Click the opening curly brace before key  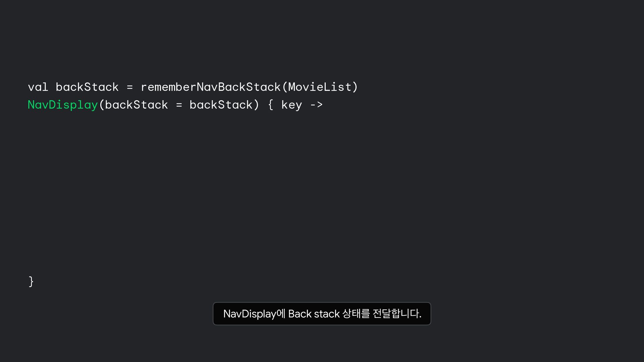tap(271, 105)
